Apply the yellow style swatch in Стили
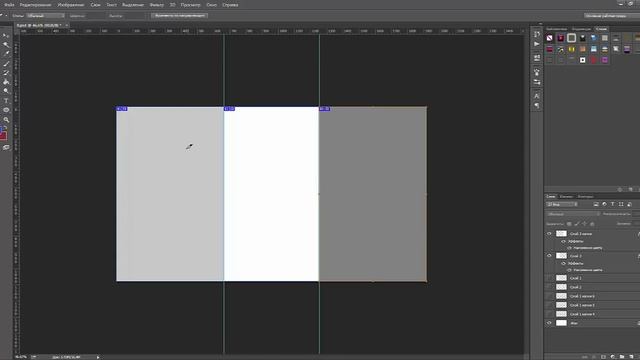Screen dimensions: 640x360 [x=571, y=49]
